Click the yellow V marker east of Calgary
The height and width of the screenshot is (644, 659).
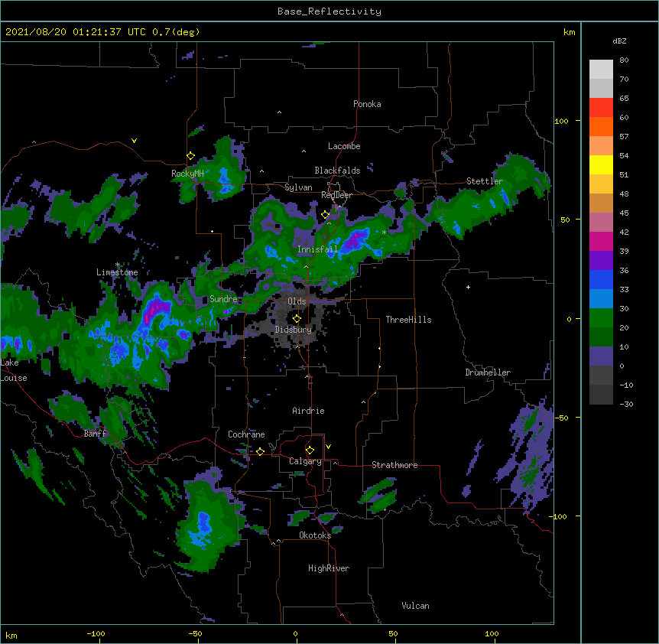pos(328,447)
